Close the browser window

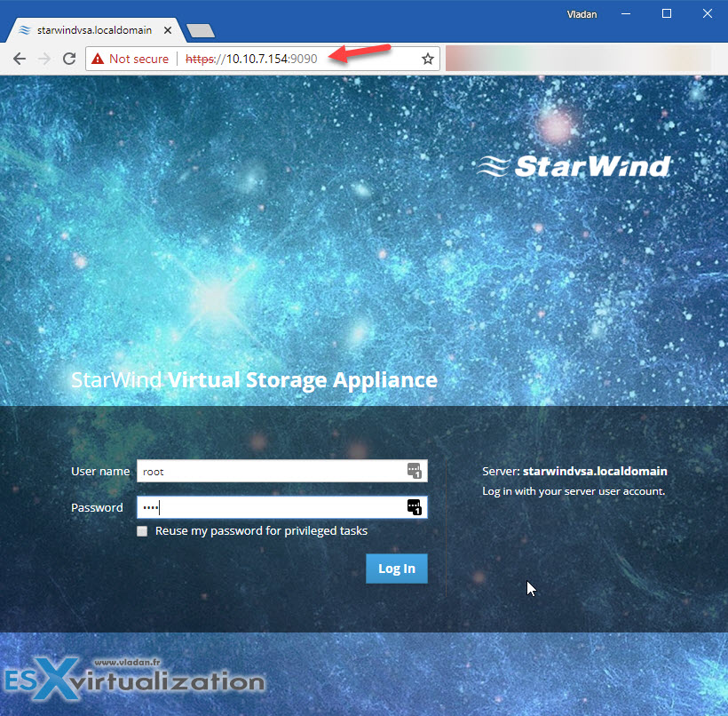coord(707,14)
